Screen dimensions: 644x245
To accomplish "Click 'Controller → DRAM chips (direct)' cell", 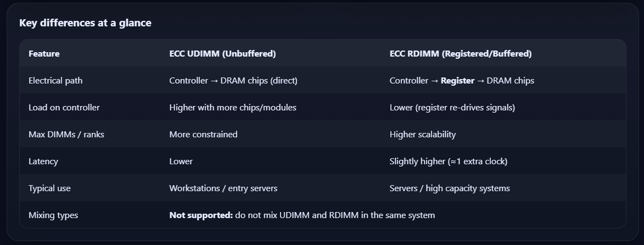I will pos(233,81).
